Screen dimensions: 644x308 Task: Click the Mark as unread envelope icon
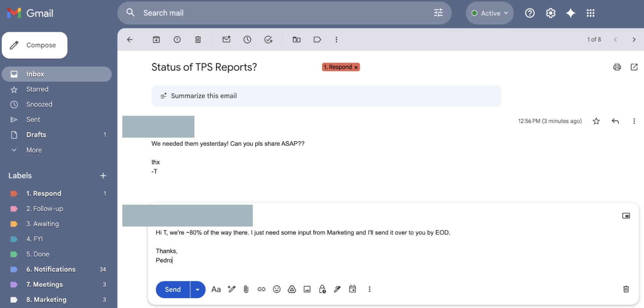226,40
